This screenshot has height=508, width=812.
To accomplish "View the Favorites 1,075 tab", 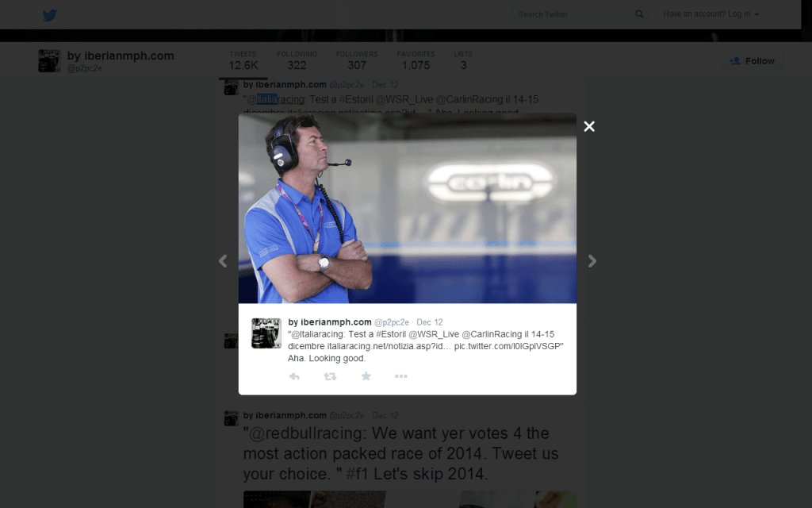I will coord(416,60).
